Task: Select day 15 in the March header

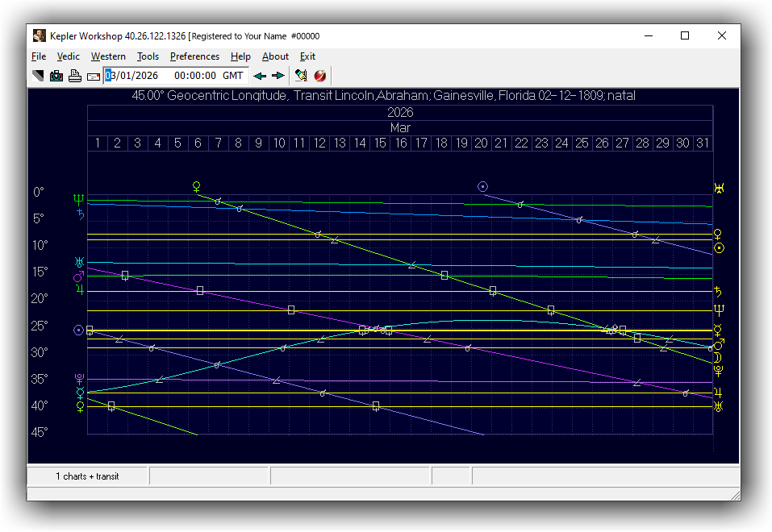Action: tap(380, 143)
